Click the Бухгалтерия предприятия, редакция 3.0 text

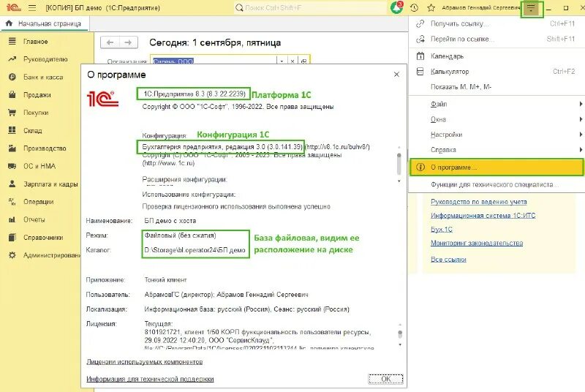(222, 147)
